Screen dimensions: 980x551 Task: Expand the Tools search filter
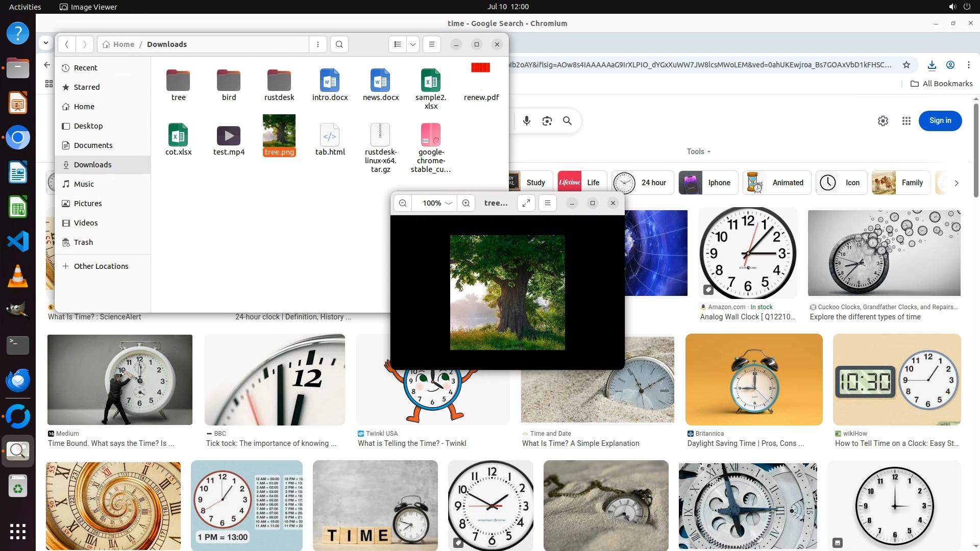(698, 152)
